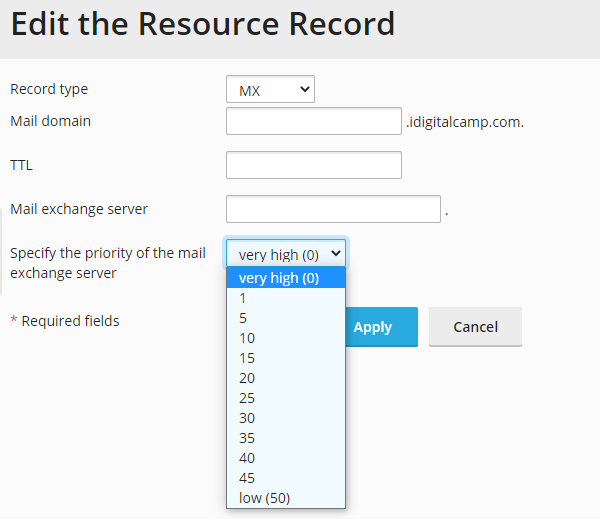
Task: Open the Record type MX dropdown
Action: pyautogui.click(x=270, y=90)
